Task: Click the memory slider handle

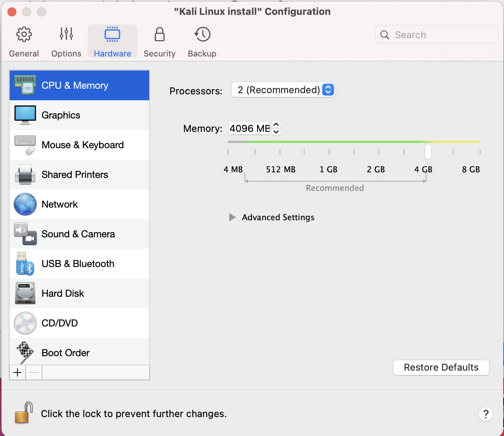Action: [x=428, y=152]
